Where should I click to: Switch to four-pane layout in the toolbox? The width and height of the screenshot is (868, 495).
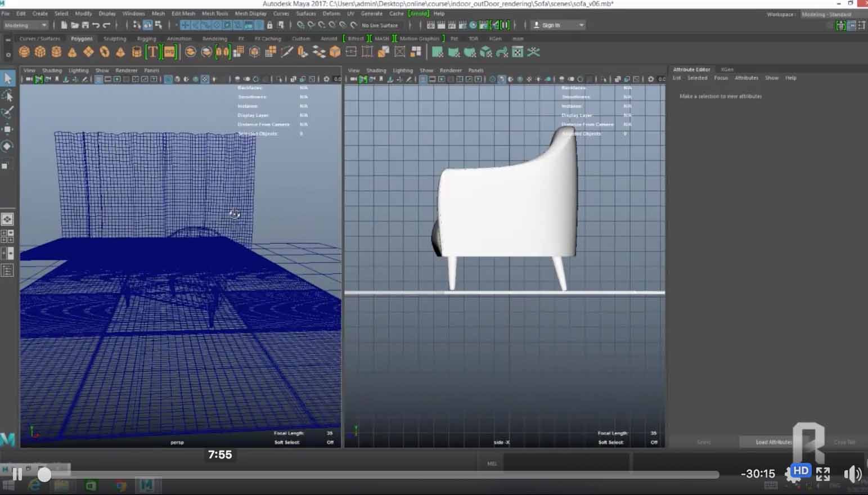point(7,236)
